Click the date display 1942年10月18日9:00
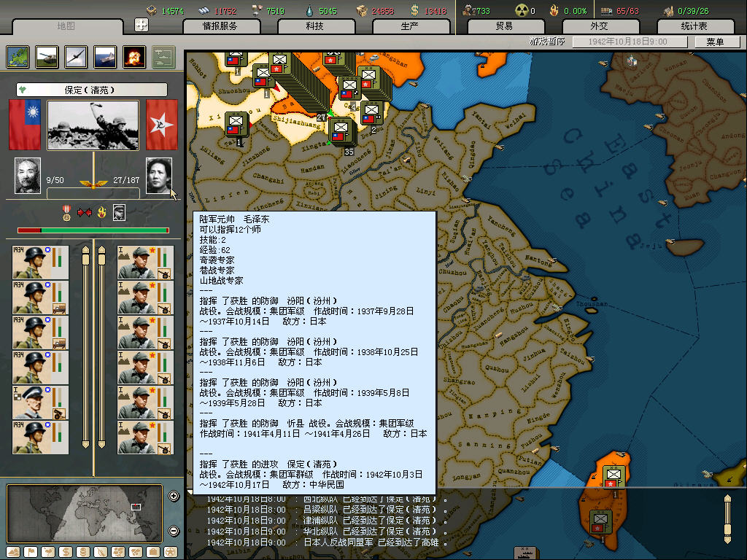 629,42
